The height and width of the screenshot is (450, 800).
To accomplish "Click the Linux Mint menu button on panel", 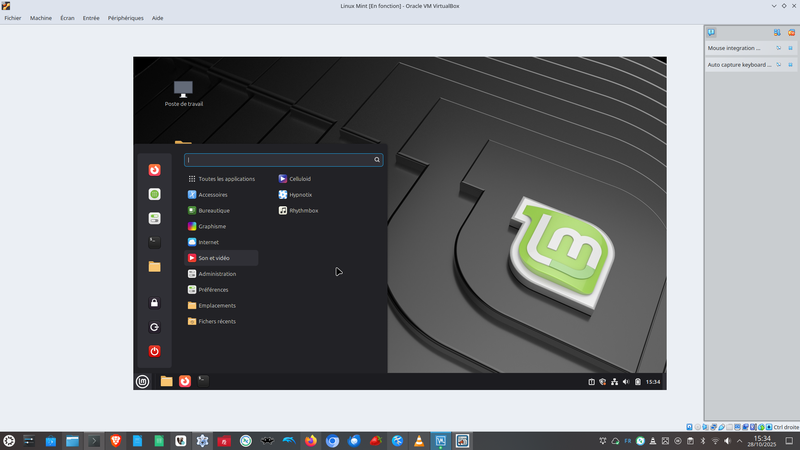I will (143, 381).
